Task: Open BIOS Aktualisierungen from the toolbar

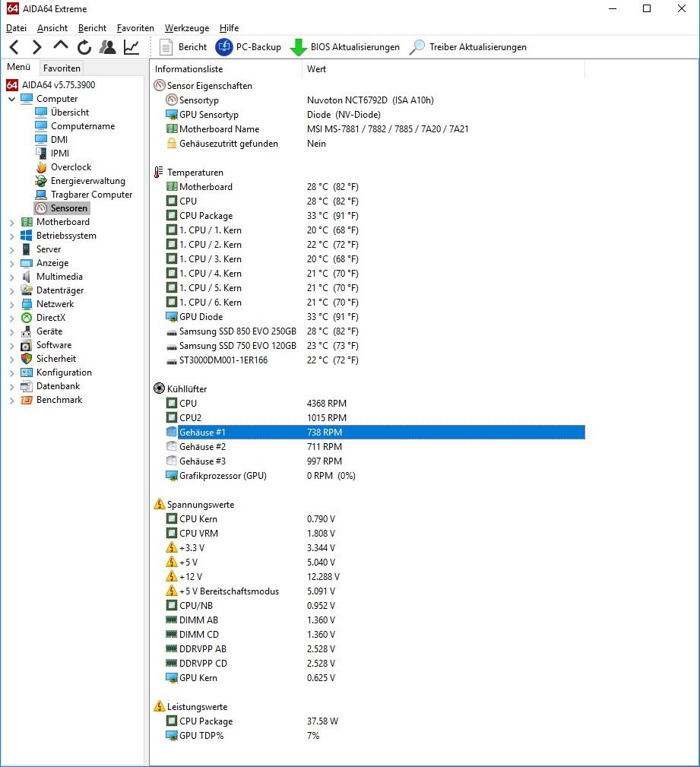Action: coord(345,47)
